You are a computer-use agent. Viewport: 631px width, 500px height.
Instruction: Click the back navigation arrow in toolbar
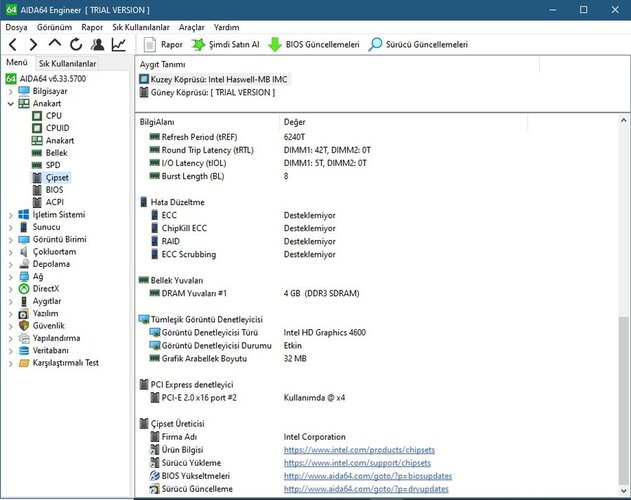point(11,45)
